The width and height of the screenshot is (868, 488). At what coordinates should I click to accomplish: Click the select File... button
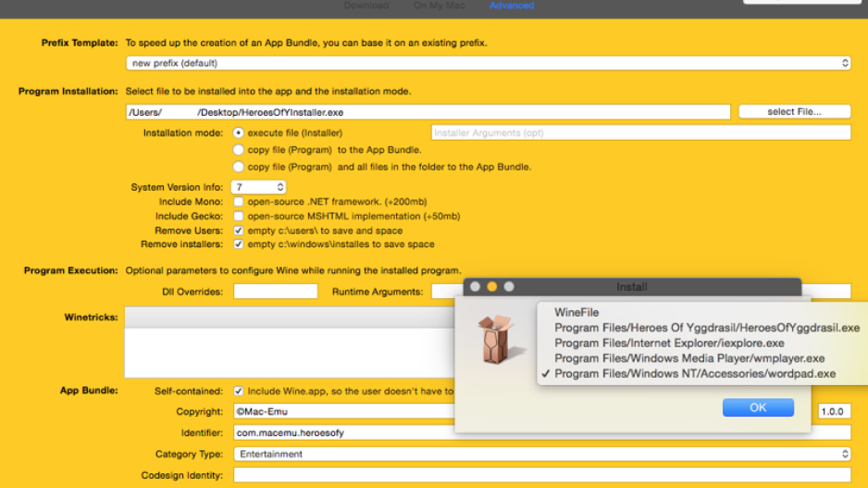point(793,112)
